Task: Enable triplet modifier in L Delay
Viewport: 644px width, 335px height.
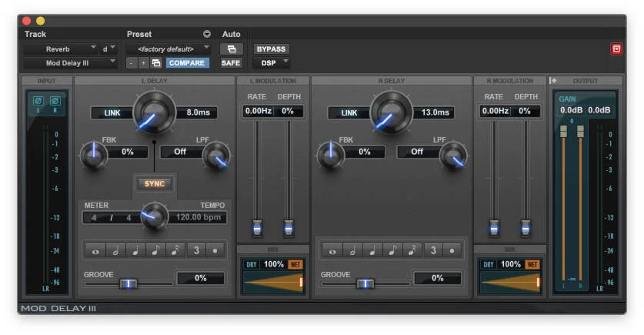Action: [x=196, y=250]
